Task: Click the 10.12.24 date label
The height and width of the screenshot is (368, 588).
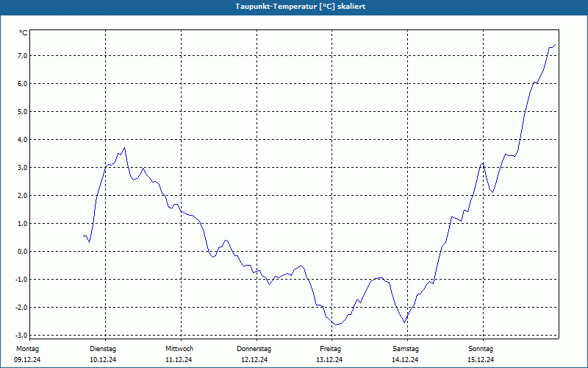Action: (x=103, y=360)
